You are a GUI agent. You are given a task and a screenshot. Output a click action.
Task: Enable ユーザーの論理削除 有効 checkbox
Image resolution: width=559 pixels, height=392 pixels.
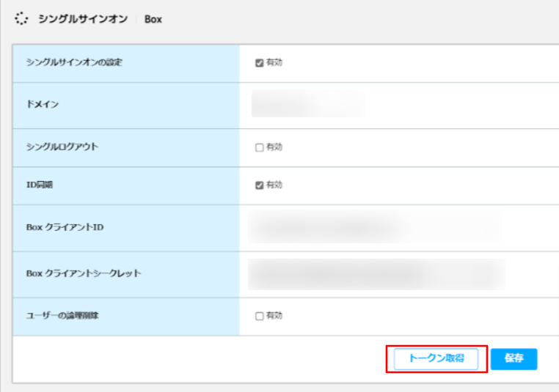(x=259, y=316)
